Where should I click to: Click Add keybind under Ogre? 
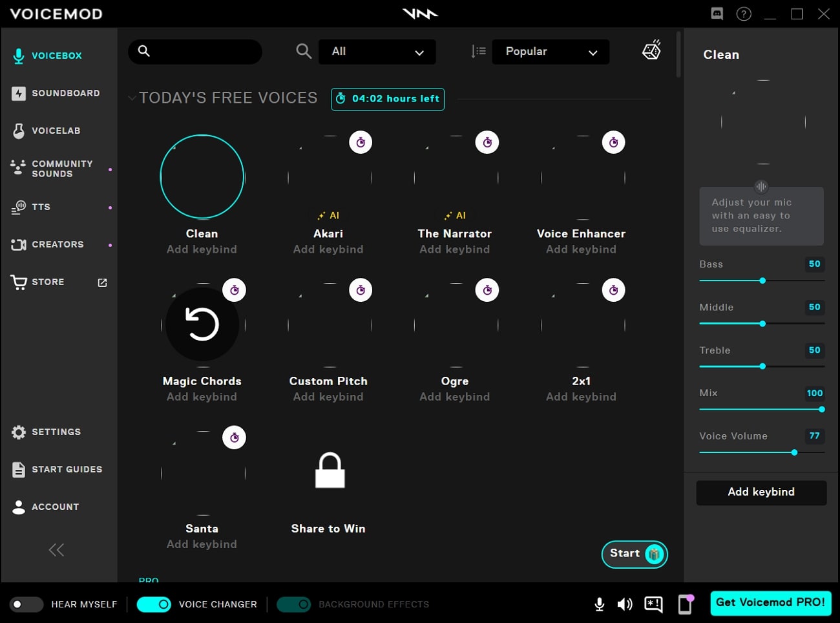coord(455,397)
